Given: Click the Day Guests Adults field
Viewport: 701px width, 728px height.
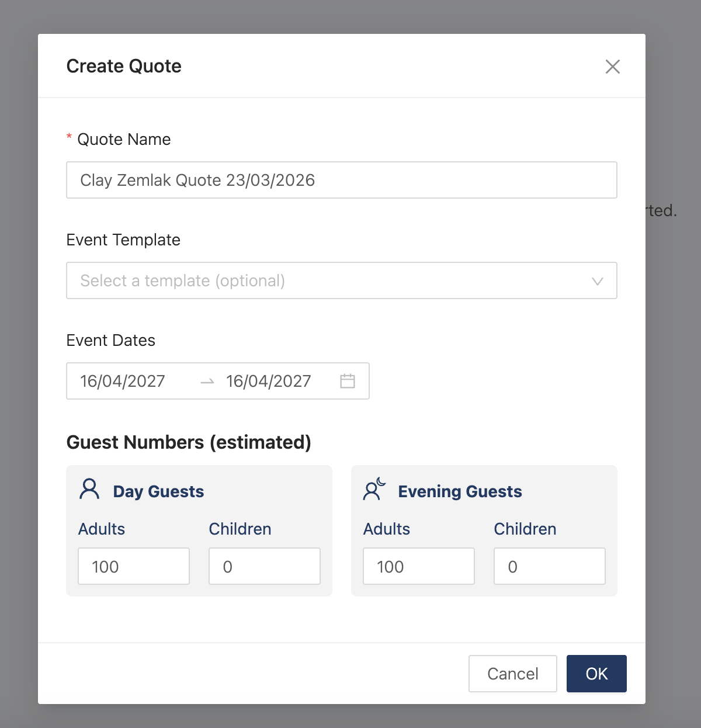Looking at the screenshot, I should [x=134, y=566].
